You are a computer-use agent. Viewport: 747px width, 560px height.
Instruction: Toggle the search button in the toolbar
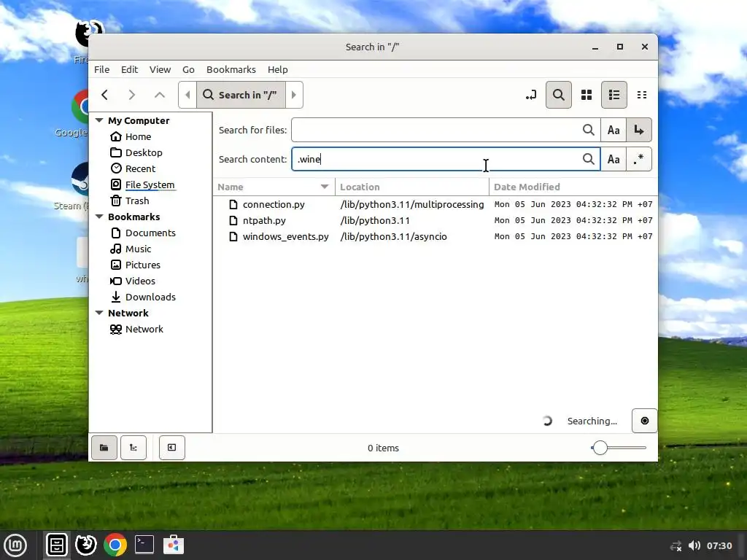[558, 95]
